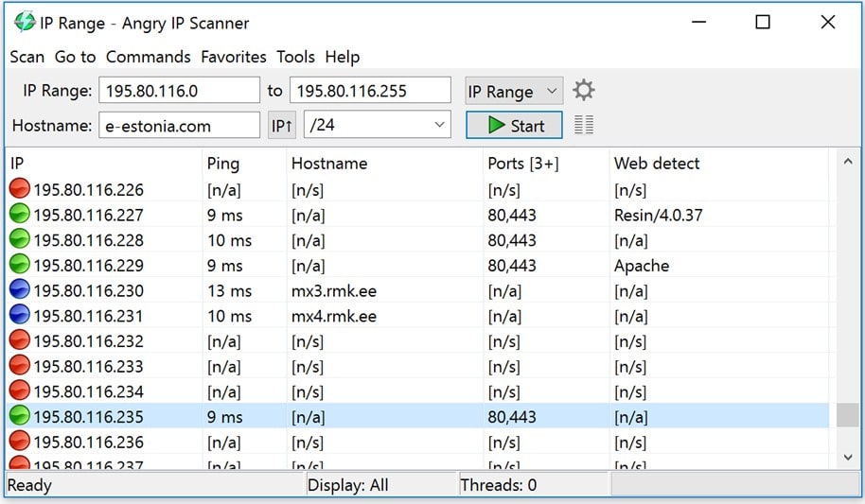Click Display: All in status bar
This screenshot has width=865, height=504.
(347, 485)
